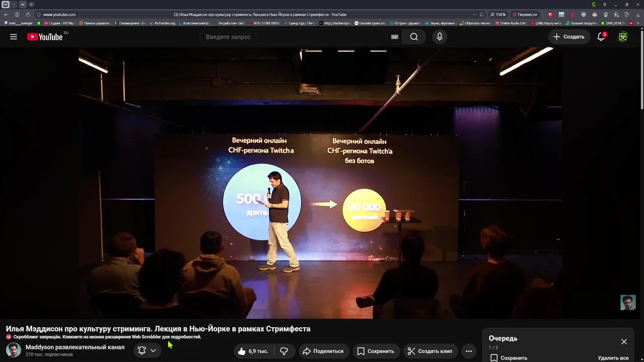Expand the tab list chevron
This screenshot has height=362, width=644.
[x=14, y=5]
